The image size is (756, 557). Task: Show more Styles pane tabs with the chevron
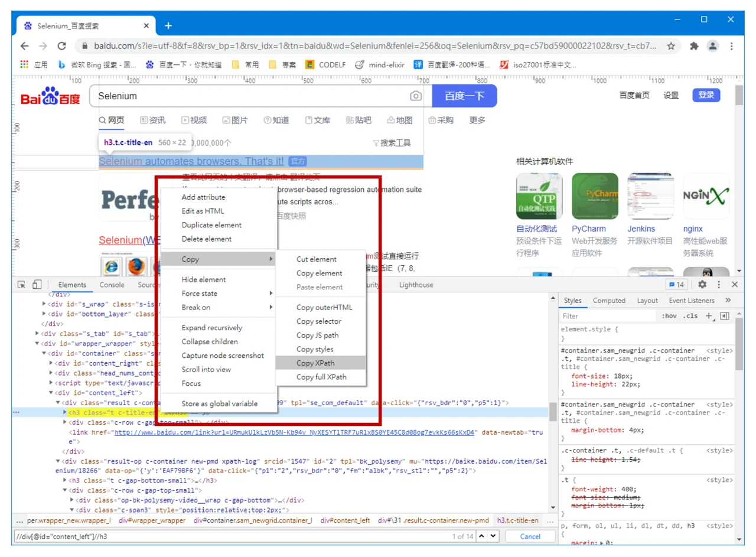728,301
